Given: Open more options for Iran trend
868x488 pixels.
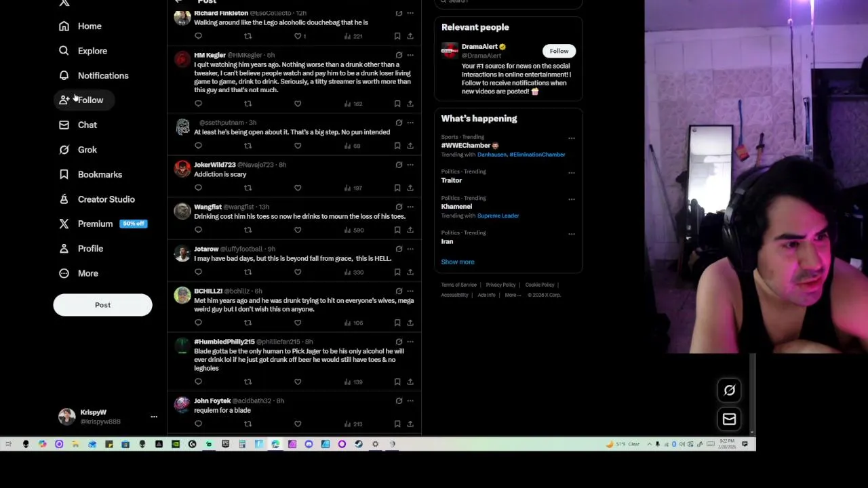Looking at the screenshot, I should click(572, 234).
